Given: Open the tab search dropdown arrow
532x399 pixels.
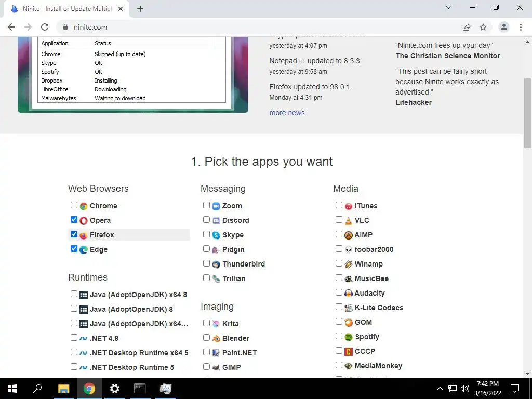Looking at the screenshot, I should (448, 7).
